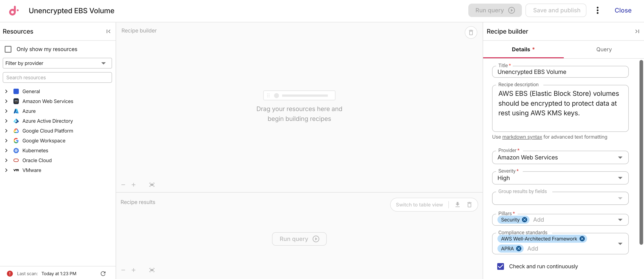This screenshot has width=644, height=279.
Task: Click the Title input field
Action: (560, 72)
